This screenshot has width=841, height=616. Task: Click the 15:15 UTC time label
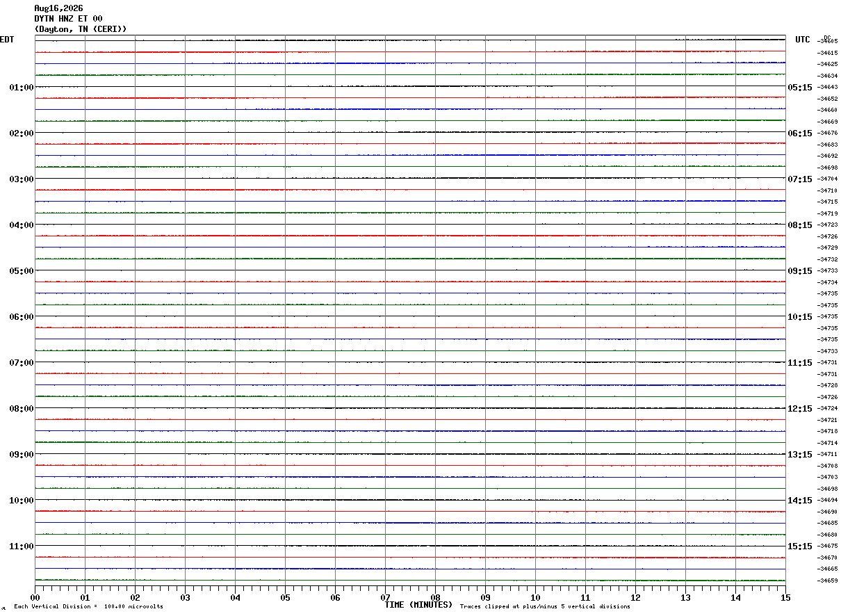(x=799, y=546)
